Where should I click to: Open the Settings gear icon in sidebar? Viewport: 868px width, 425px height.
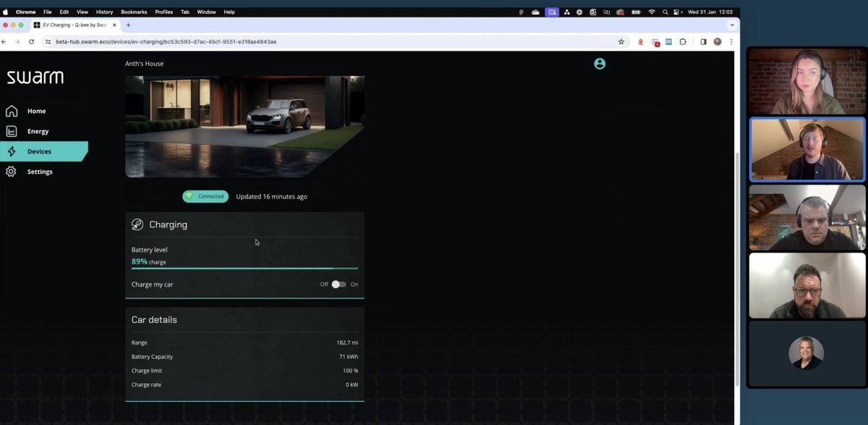(x=11, y=172)
